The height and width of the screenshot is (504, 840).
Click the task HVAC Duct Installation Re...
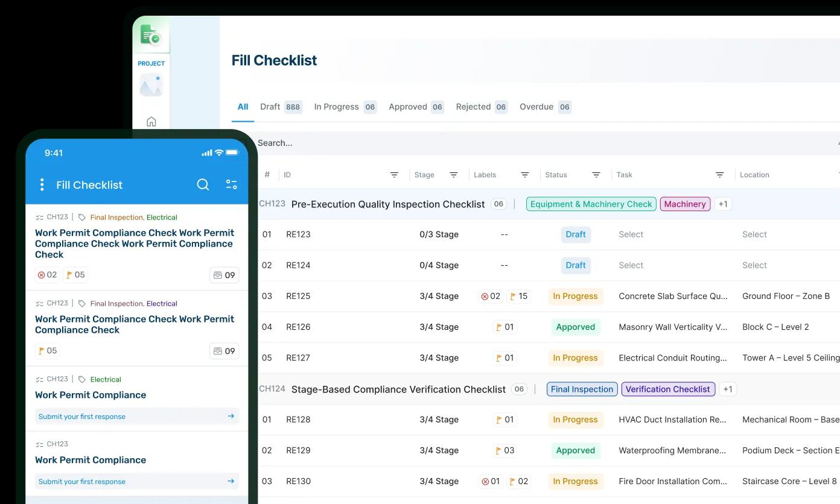pos(672,420)
